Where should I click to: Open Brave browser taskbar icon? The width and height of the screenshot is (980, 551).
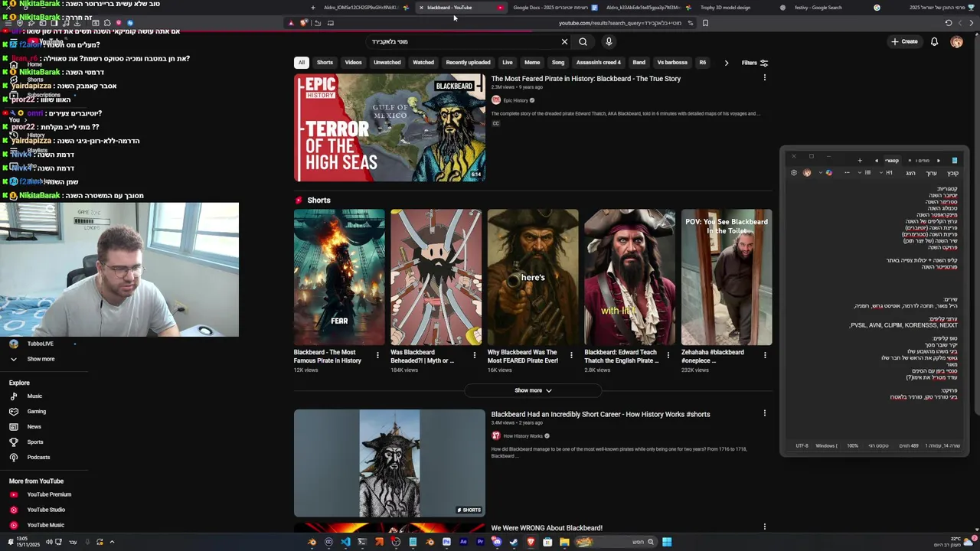click(x=531, y=542)
